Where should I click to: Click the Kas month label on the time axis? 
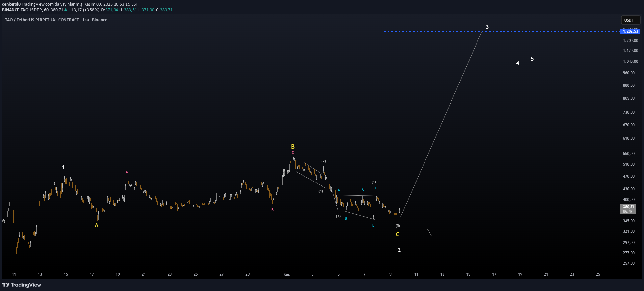[x=286, y=274]
